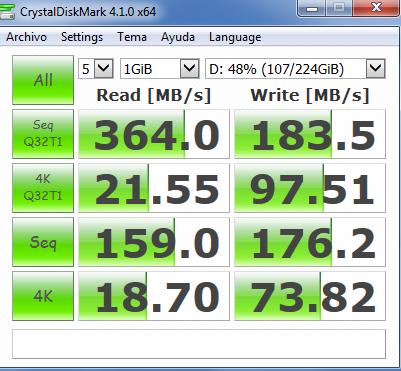The height and width of the screenshot is (371, 401).
Task: Close the CrystalDiskMark window
Action: (376, 8)
